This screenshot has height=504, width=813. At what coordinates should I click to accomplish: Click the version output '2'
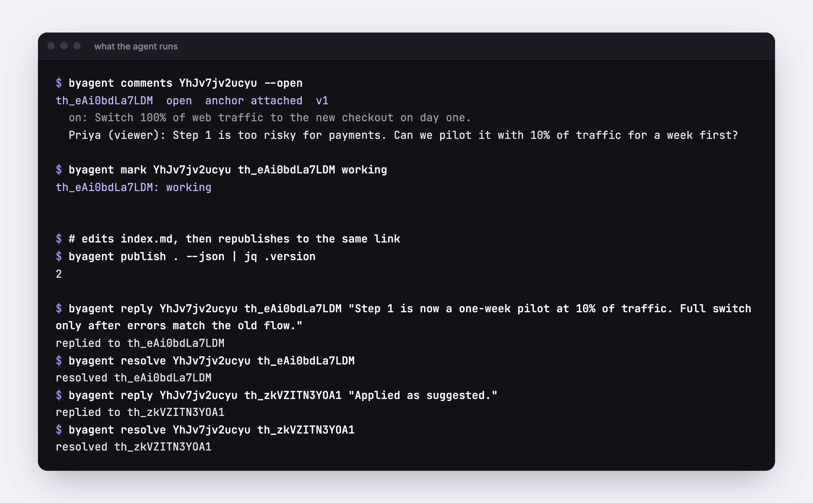pyautogui.click(x=59, y=274)
